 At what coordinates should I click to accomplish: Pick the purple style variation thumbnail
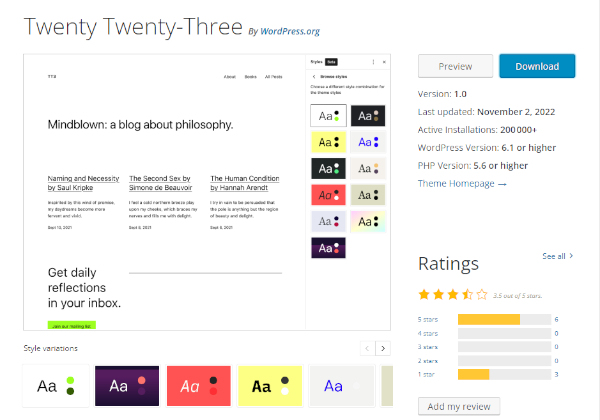coord(127,385)
